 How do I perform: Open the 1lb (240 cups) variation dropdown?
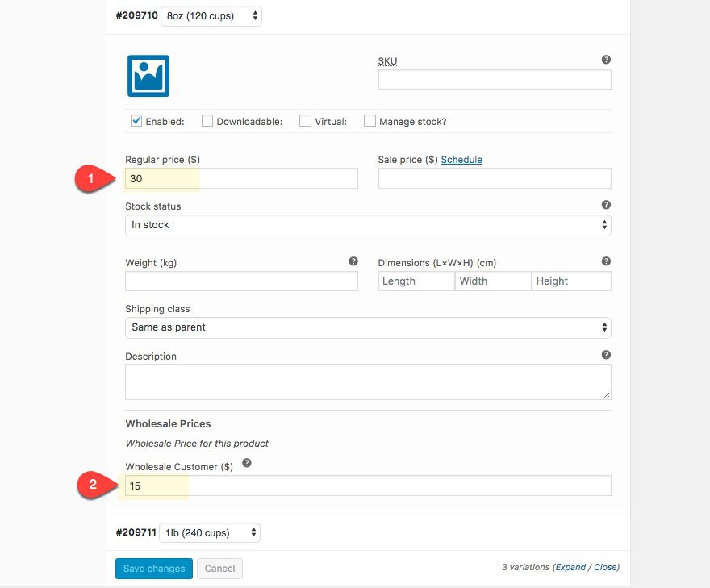210,532
